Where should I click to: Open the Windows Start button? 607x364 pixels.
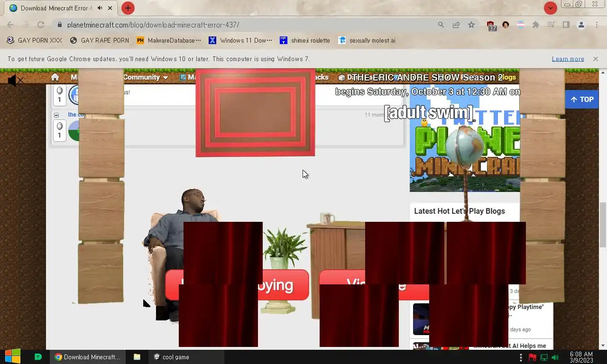tap(13, 357)
